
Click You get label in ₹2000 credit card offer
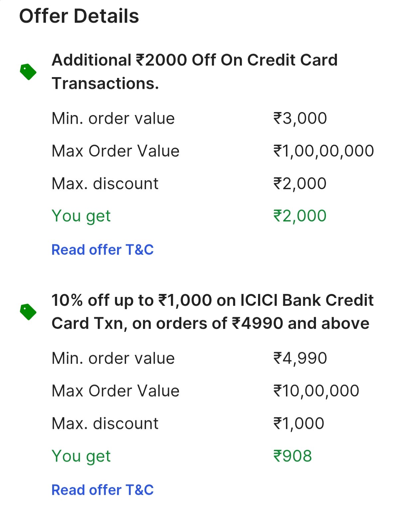point(81,216)
